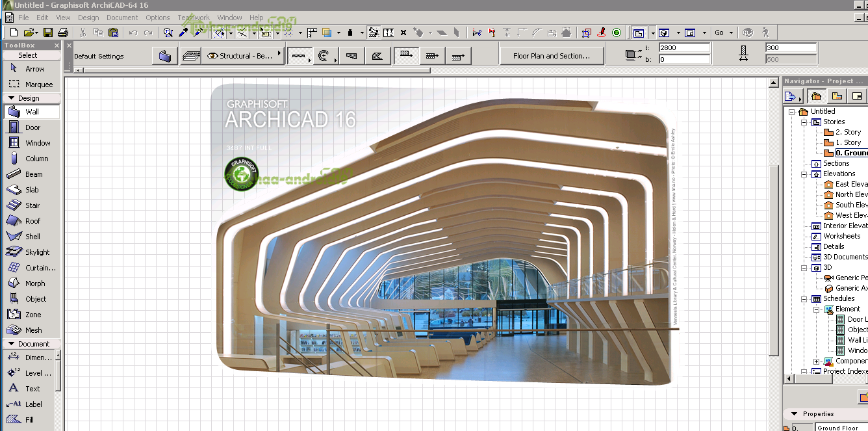Click the wall thickness field 300
This screenshot has width=868, height=431.
coord(791,48)
